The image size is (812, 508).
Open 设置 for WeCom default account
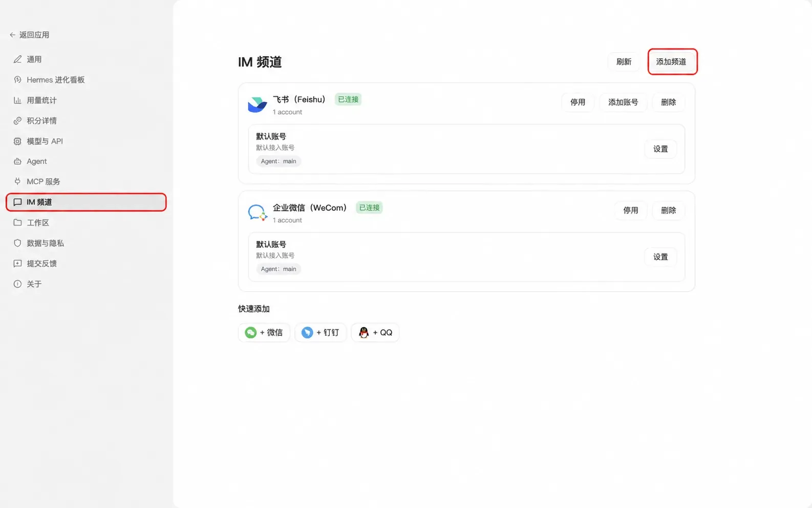point(660,257)
